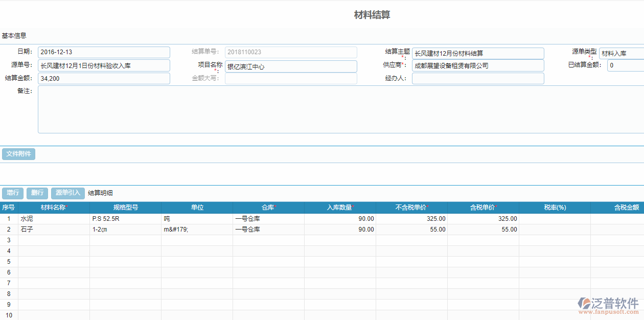Click the 石子 material cell in row 2
The width and height of the screenshot is (644, 320).
coord(54,230)
